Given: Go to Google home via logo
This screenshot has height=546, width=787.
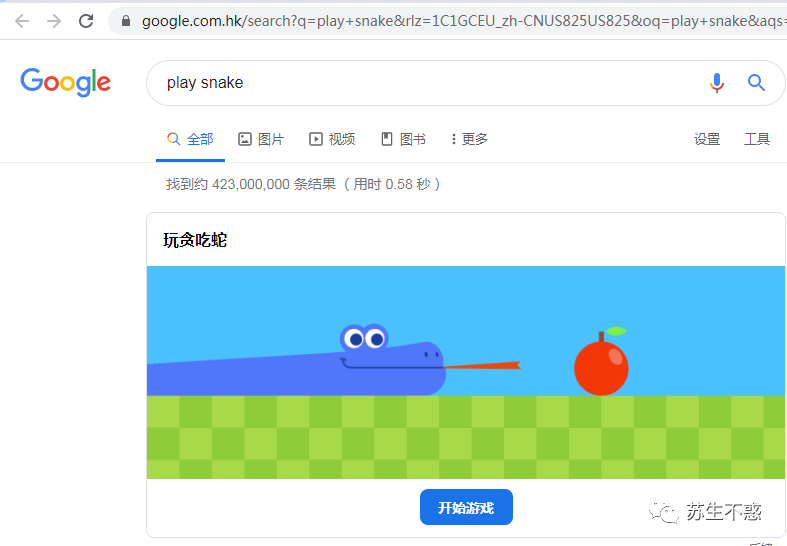Looking at the screenshot, I should [65, 82].
